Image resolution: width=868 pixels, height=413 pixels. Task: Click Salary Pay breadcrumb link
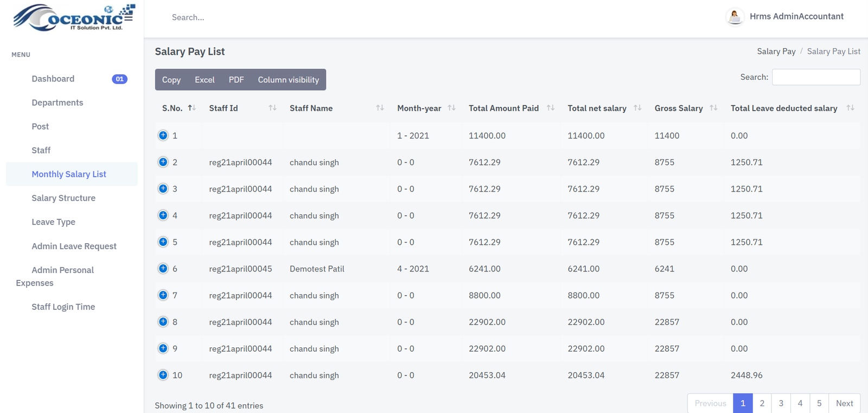(x=776, y=52)
